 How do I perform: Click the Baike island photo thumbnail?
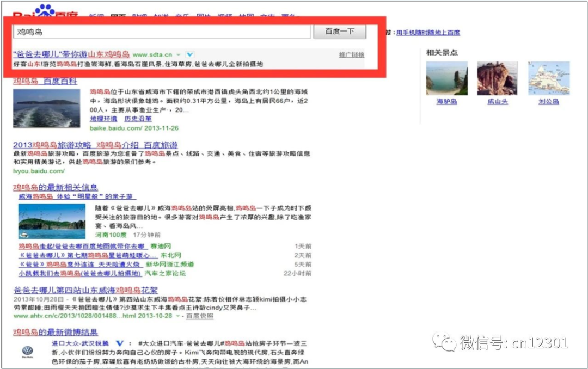(x=46, y=108)
